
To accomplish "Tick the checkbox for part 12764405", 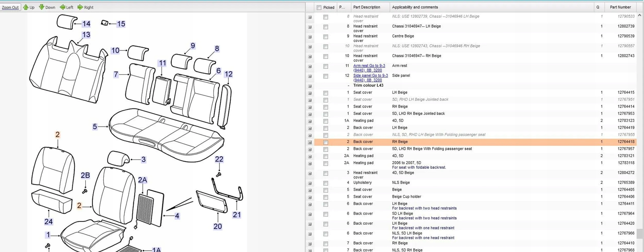I will [x=326, y=190].
